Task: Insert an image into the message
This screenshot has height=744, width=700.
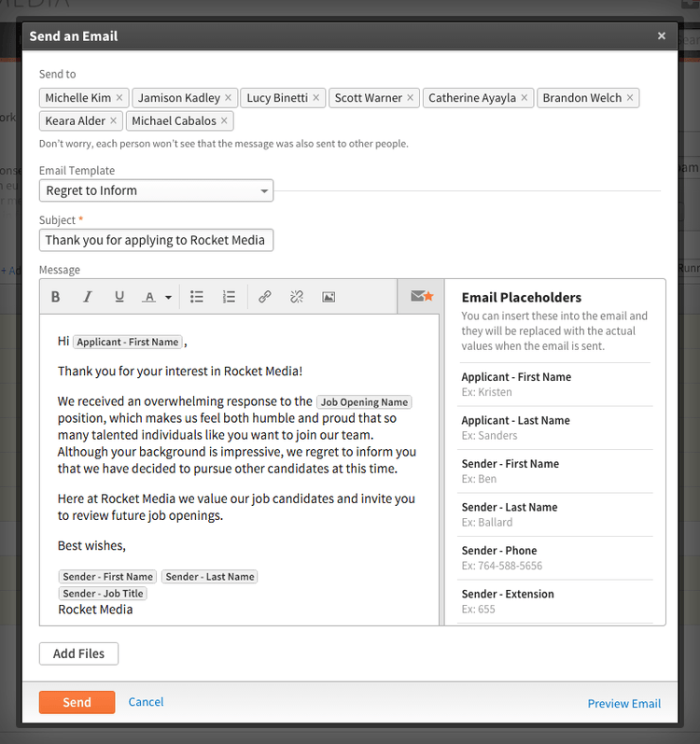Action: [329, 297]
